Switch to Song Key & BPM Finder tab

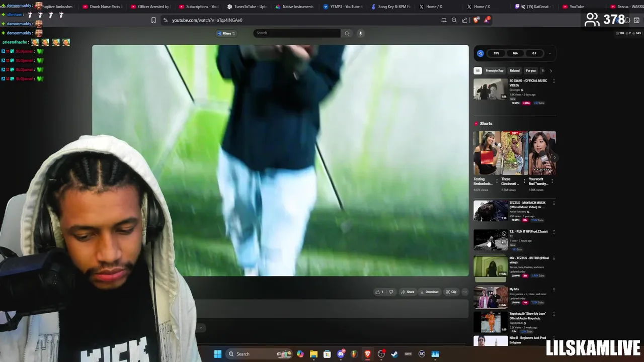pyautogui.click(x=390, y=7)
